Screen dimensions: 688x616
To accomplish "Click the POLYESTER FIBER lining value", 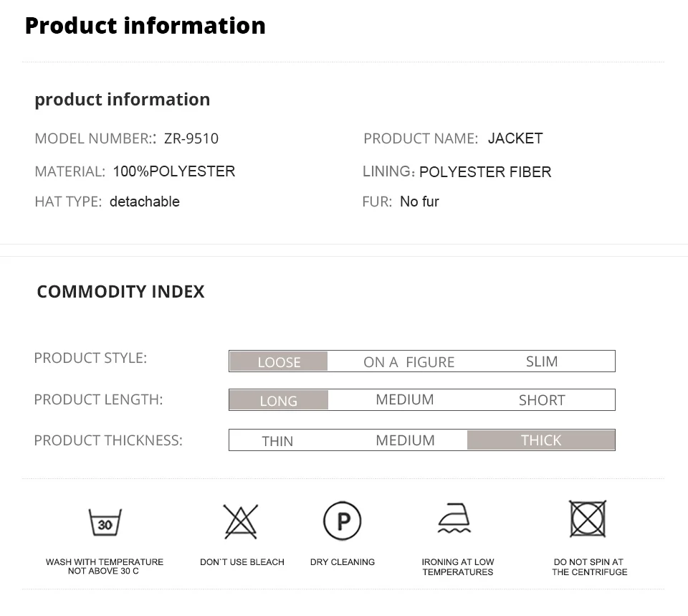I will 485,172.
